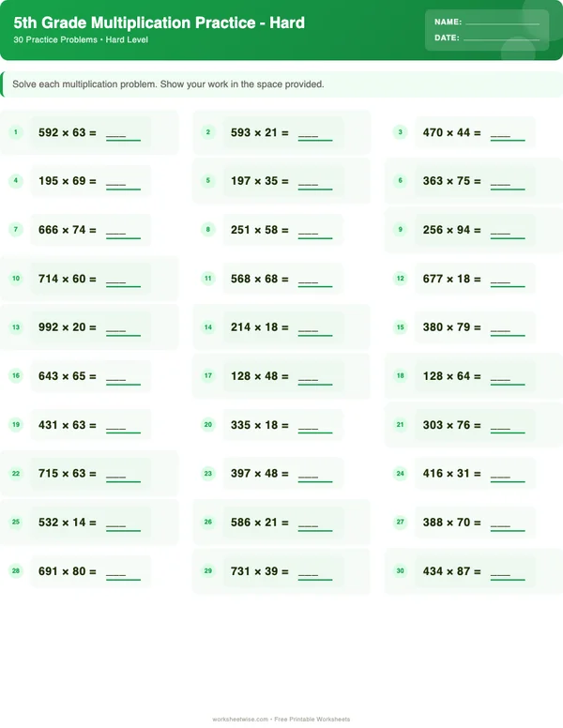
Task: Click the 'Solve each multiplication problem' instruction
Action: coord(169,84)
